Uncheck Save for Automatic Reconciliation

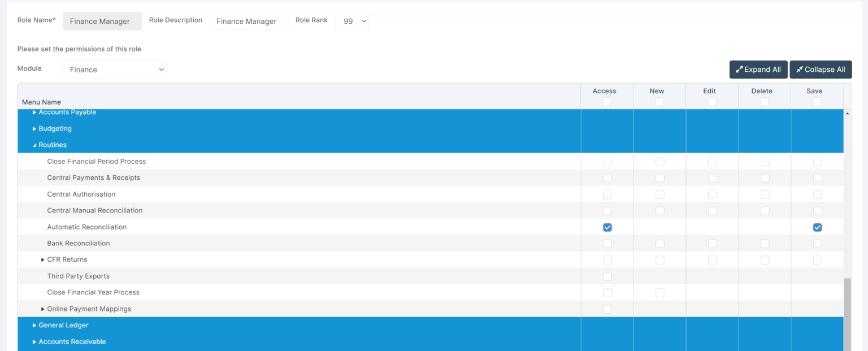817,227
